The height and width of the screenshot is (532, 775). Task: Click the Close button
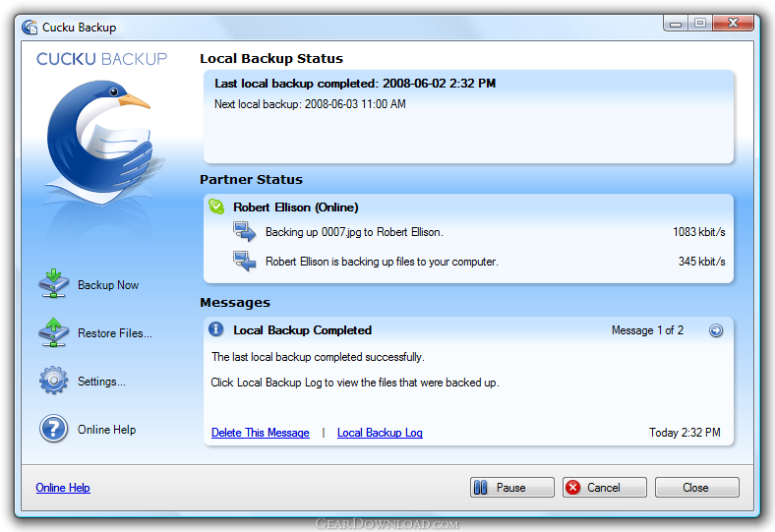tap(697, 488)
